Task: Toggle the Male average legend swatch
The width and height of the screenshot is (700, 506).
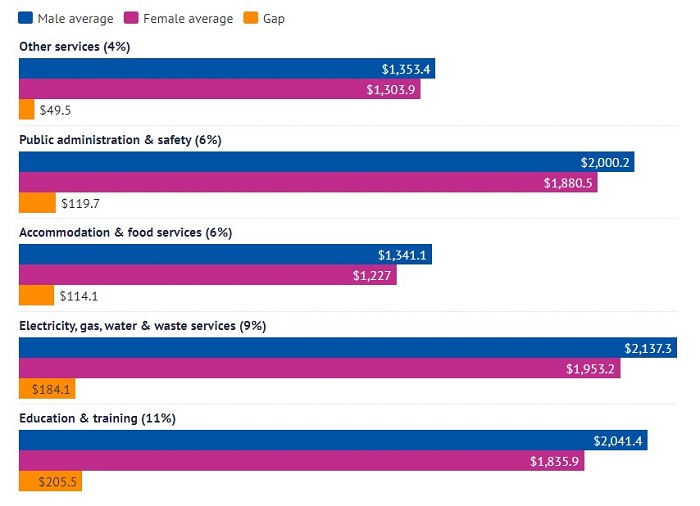Action: 25,18
